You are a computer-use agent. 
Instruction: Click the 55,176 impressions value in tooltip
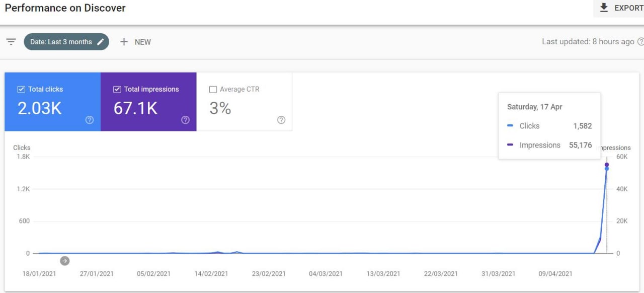click(x=581, y=145)
